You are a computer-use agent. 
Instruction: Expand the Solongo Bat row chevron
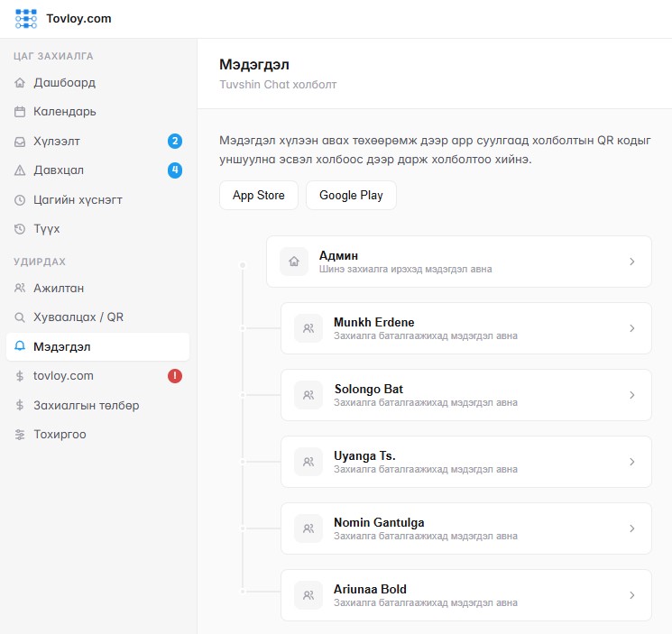[631, 395]
